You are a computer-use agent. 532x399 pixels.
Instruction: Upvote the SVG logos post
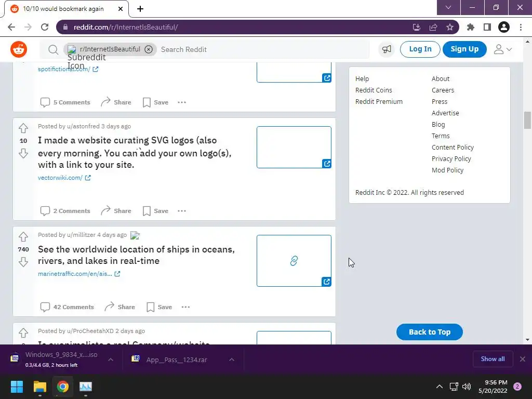point(23,128)
